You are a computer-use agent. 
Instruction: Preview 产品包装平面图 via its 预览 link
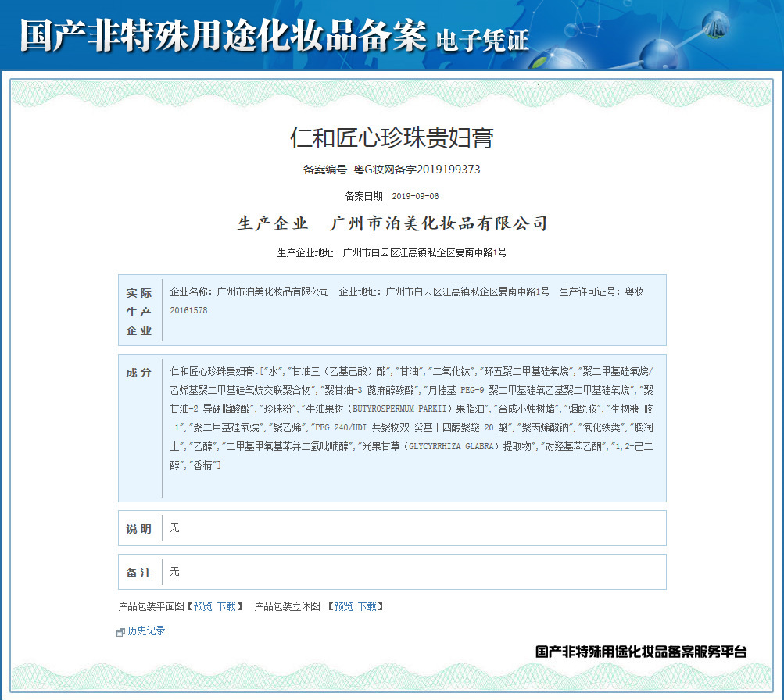tap(203, 606)
